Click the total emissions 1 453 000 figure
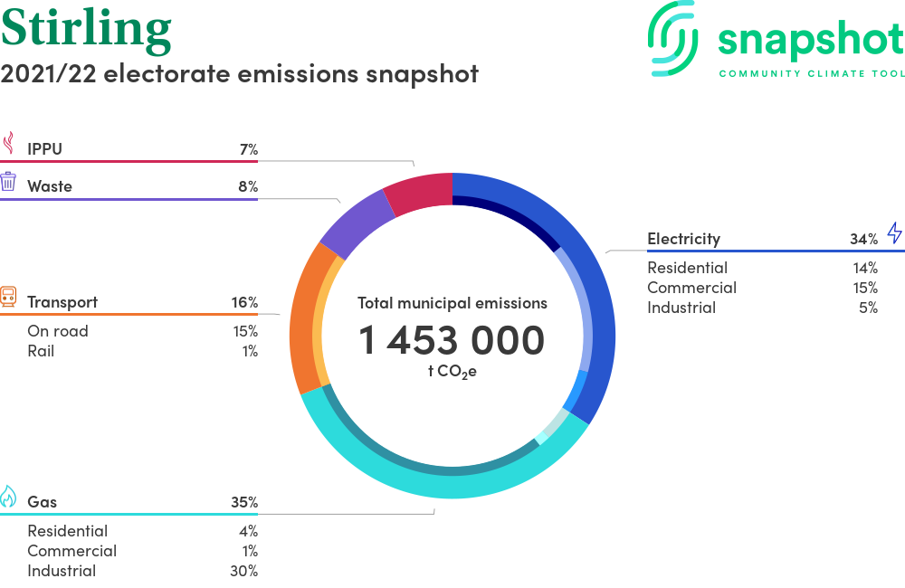 click(x=452, y=341)
